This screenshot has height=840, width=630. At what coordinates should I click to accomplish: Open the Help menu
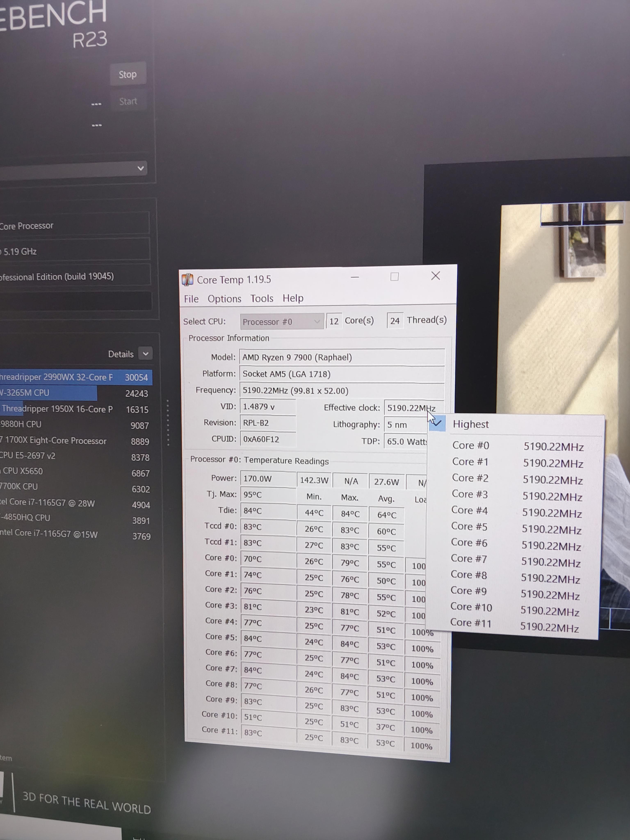tap(293, 298)
